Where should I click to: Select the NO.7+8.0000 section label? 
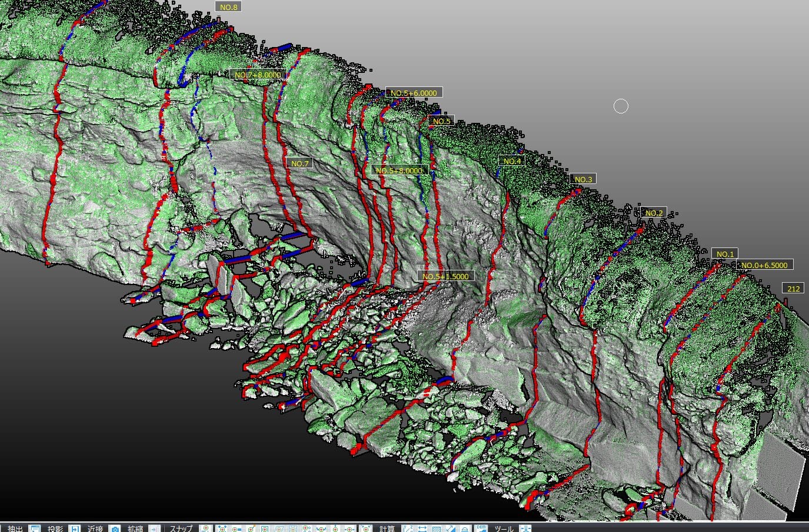point(258,75)
